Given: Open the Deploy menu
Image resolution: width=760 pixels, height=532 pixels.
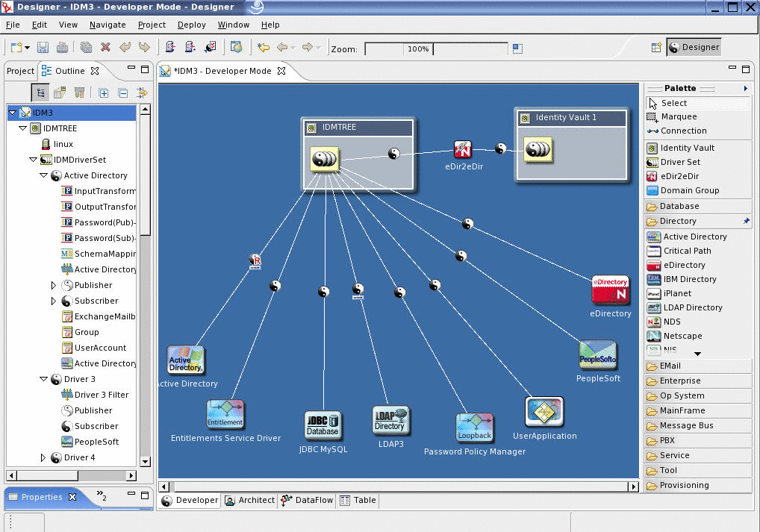Looking at the screenshot, I should coord(191,25).
